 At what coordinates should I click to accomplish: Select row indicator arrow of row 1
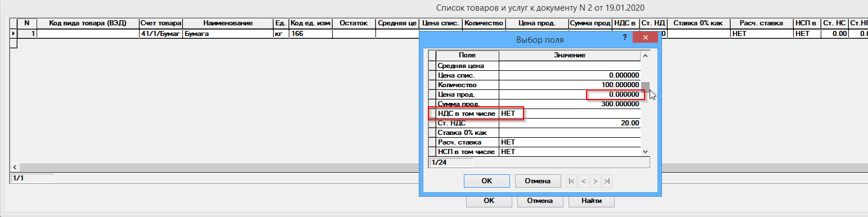pos(14,34)
